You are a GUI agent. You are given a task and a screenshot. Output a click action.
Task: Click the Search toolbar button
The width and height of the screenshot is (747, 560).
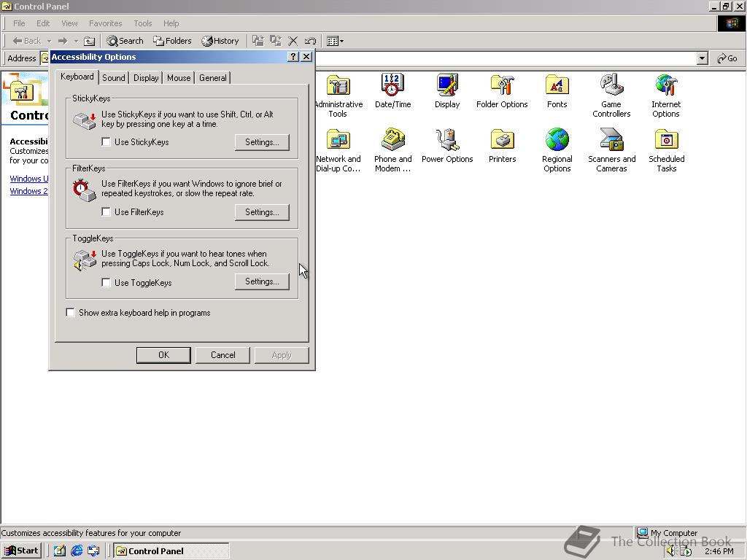pyautogui.click(x=125, y=41)
